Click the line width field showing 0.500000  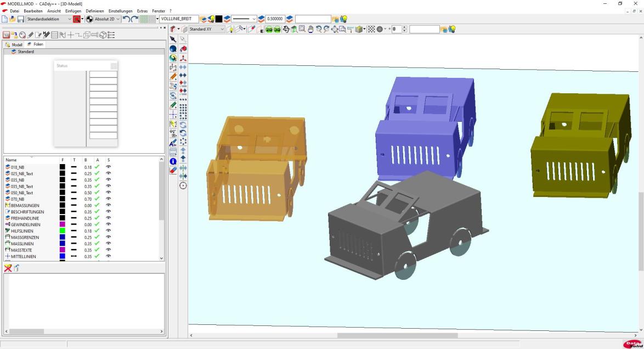click(x=275, y=19)
